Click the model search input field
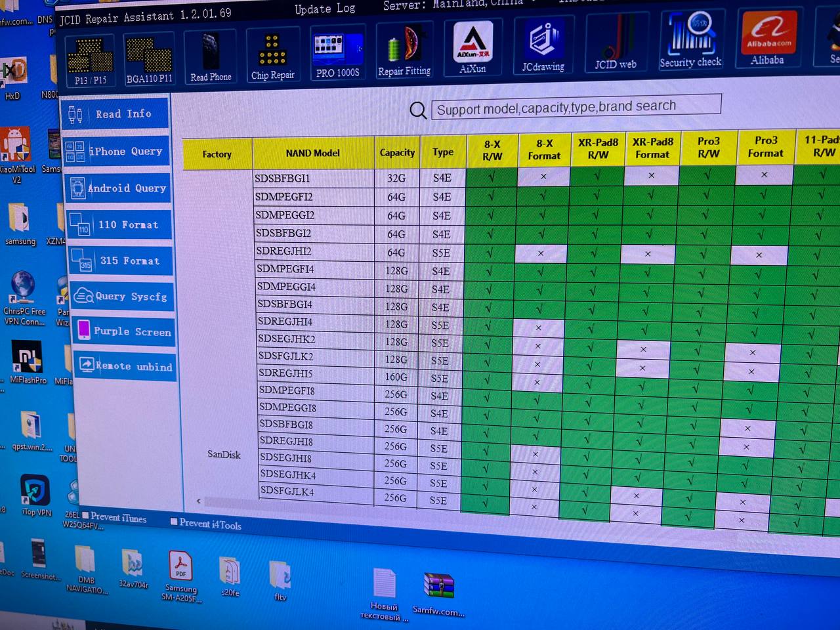The image size is (840, 630). click(576, 106)
